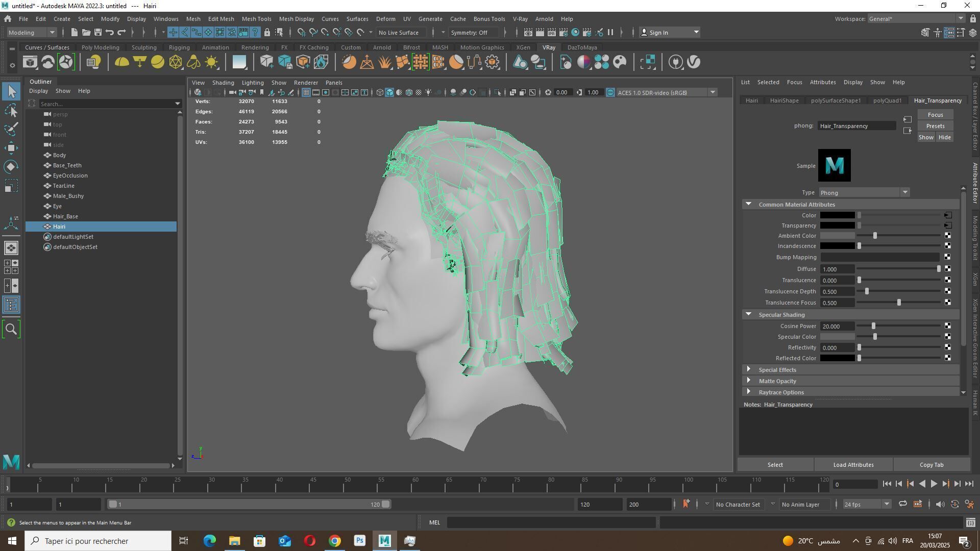Click the Presets button

[x=935, y=126]
